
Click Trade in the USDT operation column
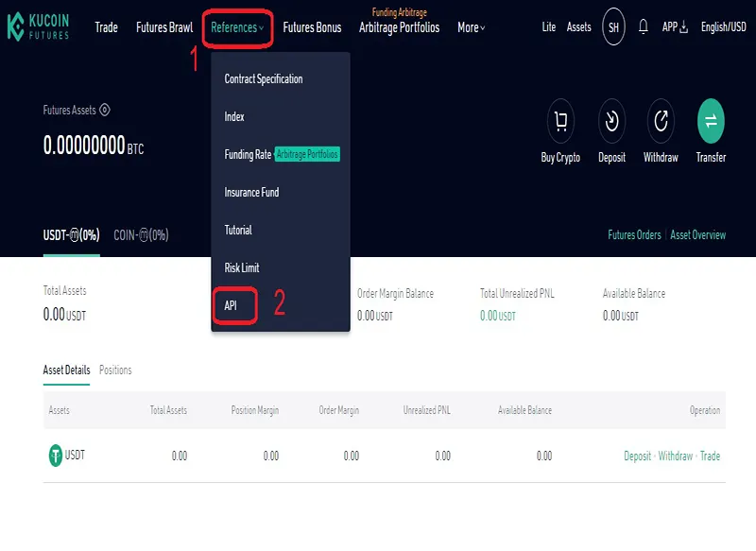tap(710, 455)
